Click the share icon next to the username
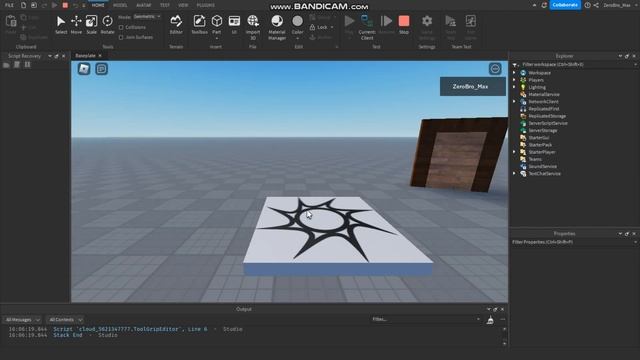The width and height of the screenshot is (640, 360). click(596, 5)
